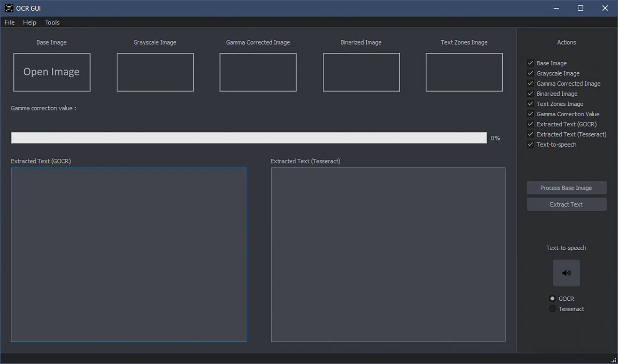Screen dimensions: 618x364
Task: Maximize the OCR GUI window
Action: tap(580, 8)
